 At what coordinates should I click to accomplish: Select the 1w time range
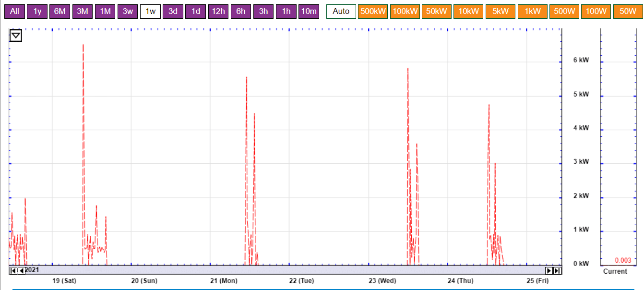click(150, 12)
